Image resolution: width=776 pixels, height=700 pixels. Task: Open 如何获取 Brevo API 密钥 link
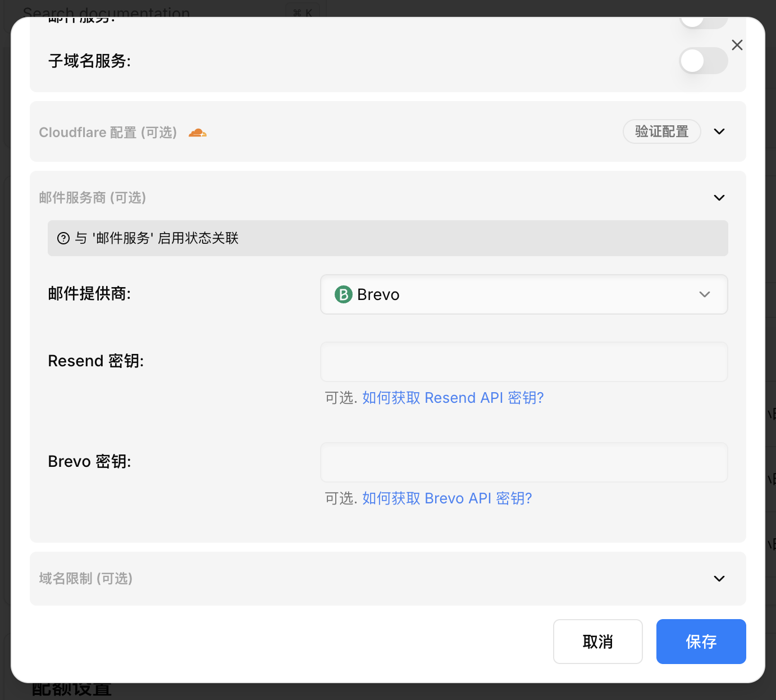click(446, 498)
